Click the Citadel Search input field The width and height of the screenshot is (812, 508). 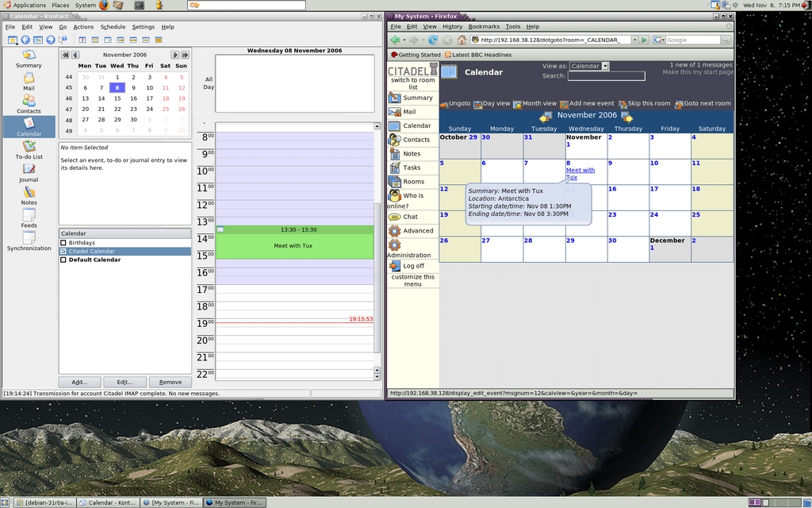tap(606, 76)
